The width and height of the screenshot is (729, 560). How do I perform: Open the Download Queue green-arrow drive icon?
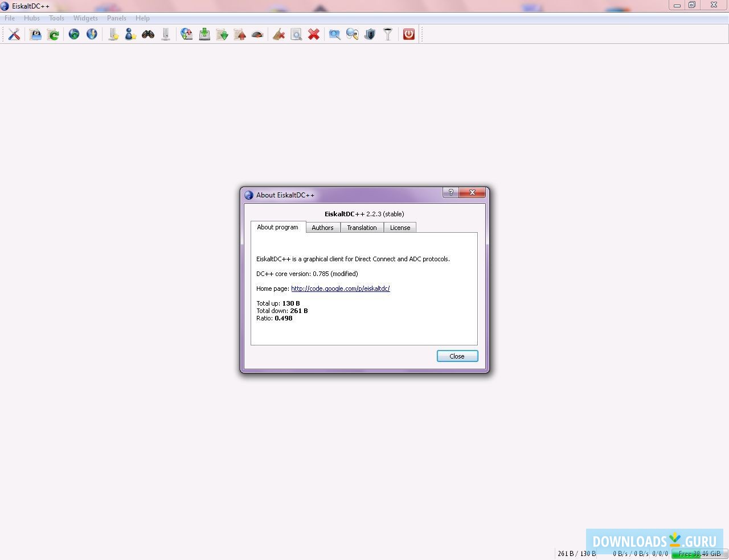(204, 34)
